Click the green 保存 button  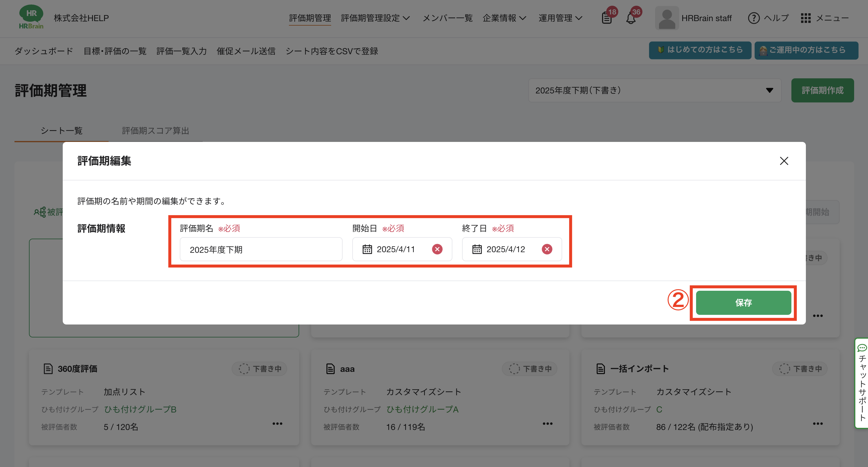coord(743,303)
